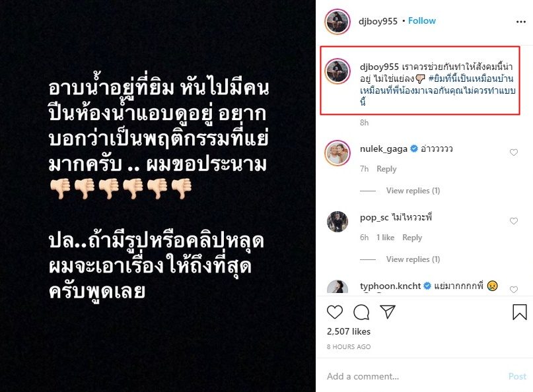Open djboy955's profile picture in the header

point(338,22)
